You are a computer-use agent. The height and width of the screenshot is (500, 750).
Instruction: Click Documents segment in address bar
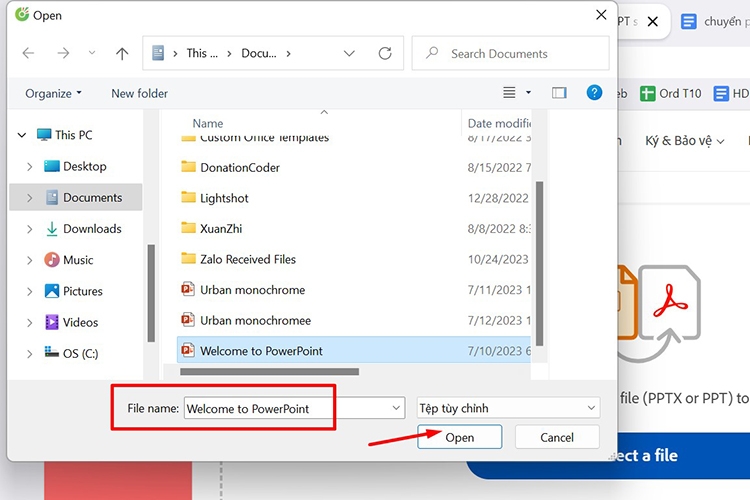click(x=259, y=53)
